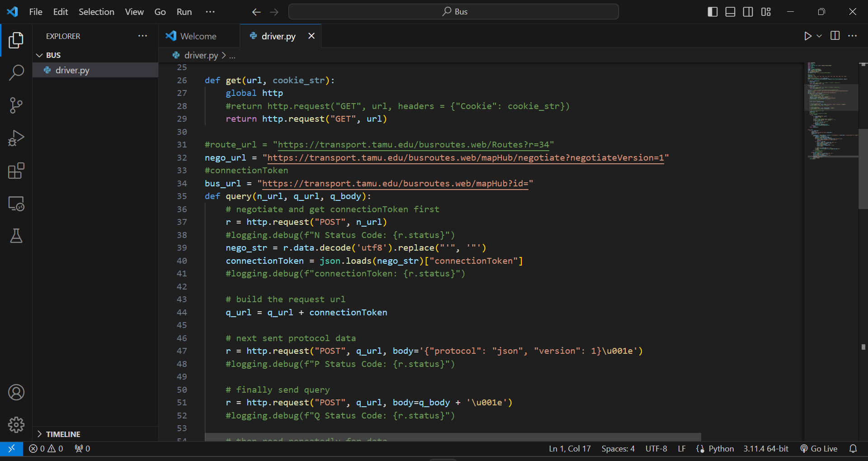Open Run and Debug view
The image size is (868, 461).
pos(16,138)
